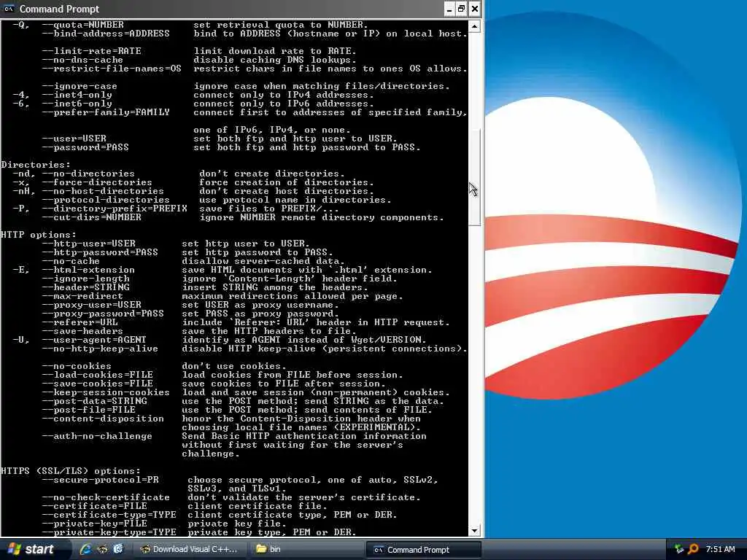Click the 'HTTP options:' section heading
The width and height of the screenshot is (747, 560).
coord(38,235)
